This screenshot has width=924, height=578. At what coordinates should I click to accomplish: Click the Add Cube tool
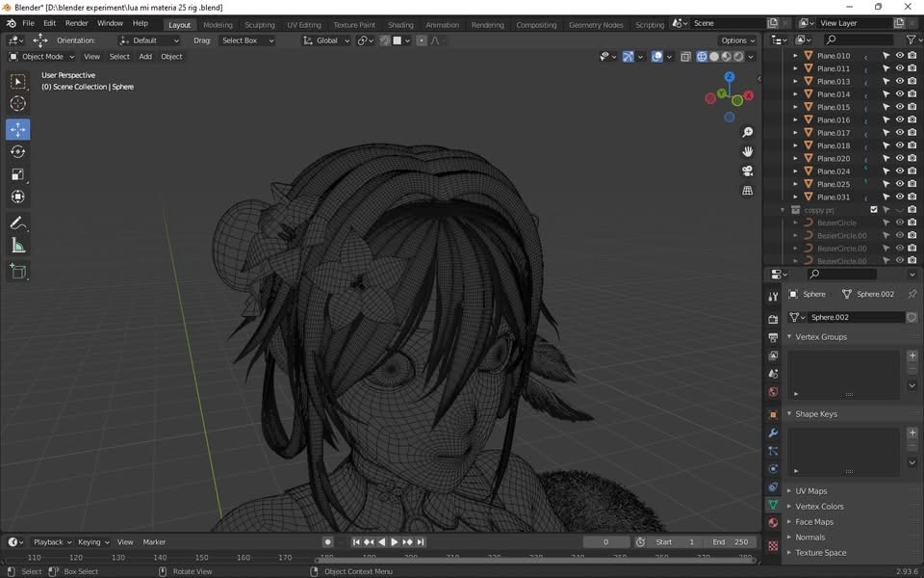pyautogui.click(x=17, y=272)
